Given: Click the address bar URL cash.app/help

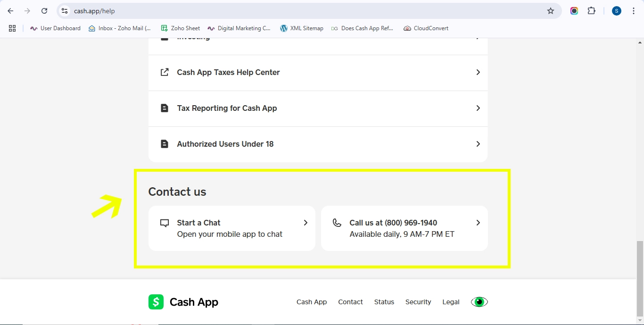Looking at the screenshot, I should pyautogui.click(x=94, y=11).
